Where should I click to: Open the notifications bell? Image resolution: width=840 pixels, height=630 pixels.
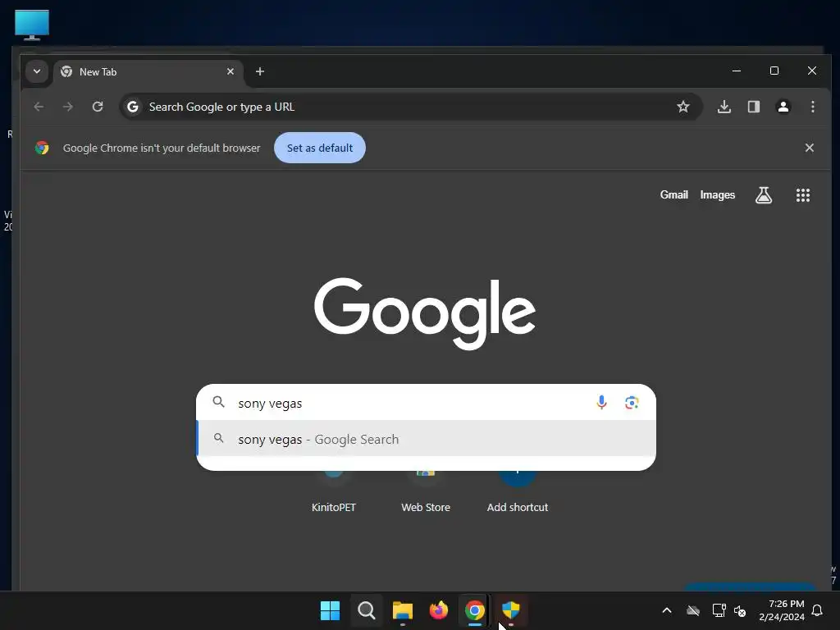pyautogui.click(x=818, y=610)
